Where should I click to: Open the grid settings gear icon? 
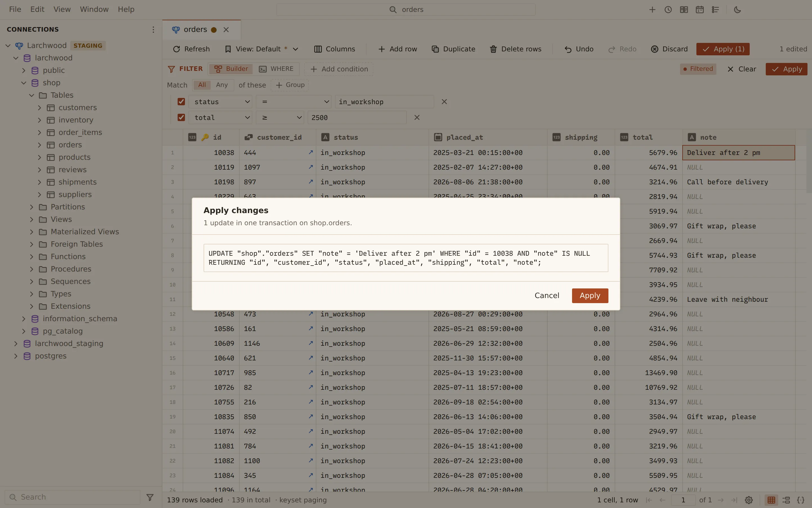pyautogui.click(x=749, y=500)
